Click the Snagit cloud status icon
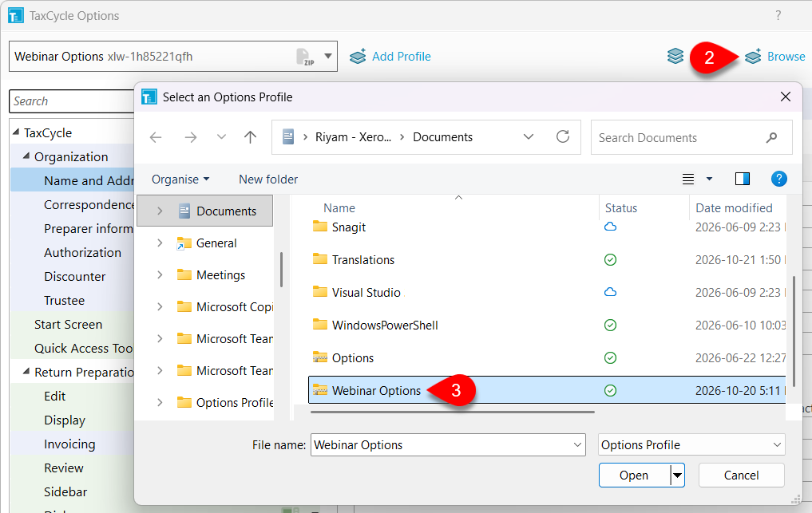 pos(611,227)
